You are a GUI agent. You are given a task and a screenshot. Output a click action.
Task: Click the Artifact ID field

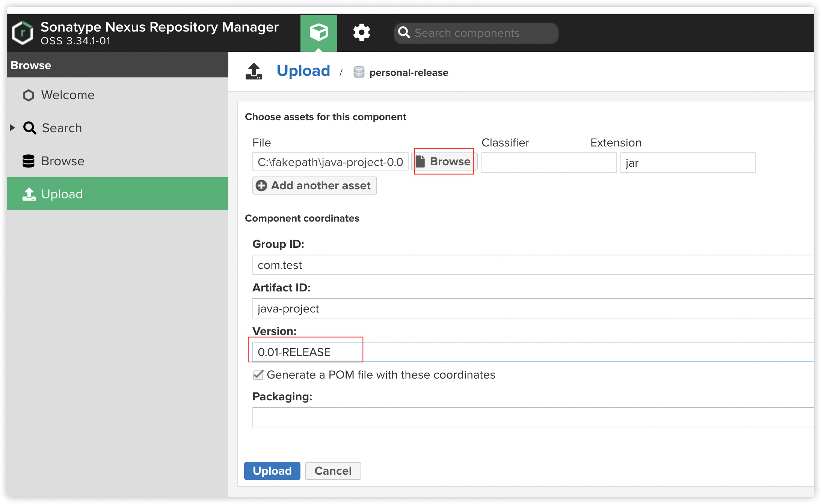click(x=533, y=308)
